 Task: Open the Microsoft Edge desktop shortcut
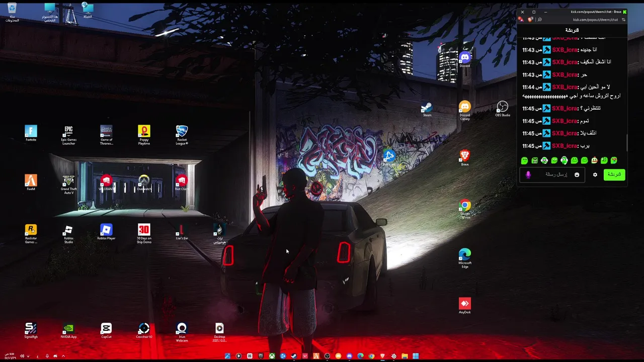(x=464, y=258)
